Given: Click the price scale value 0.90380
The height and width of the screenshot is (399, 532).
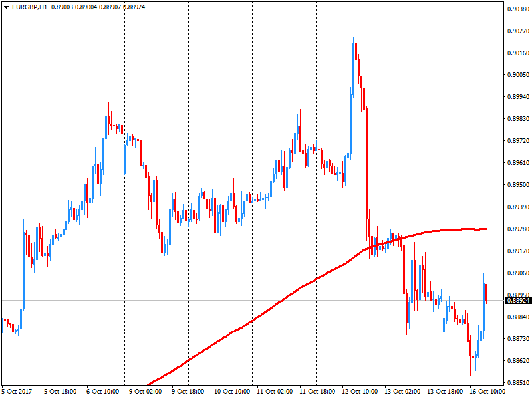Looking at the screenshot, I should 518,9.
